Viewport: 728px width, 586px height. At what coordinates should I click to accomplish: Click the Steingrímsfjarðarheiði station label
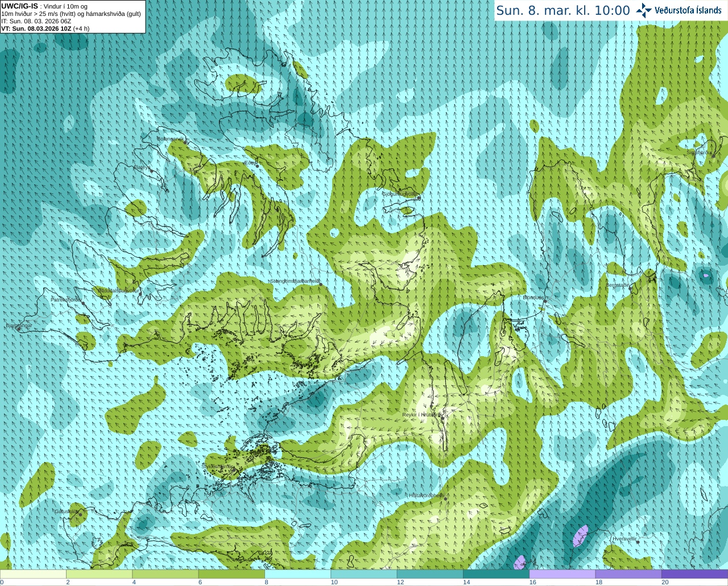pos(295,281)
